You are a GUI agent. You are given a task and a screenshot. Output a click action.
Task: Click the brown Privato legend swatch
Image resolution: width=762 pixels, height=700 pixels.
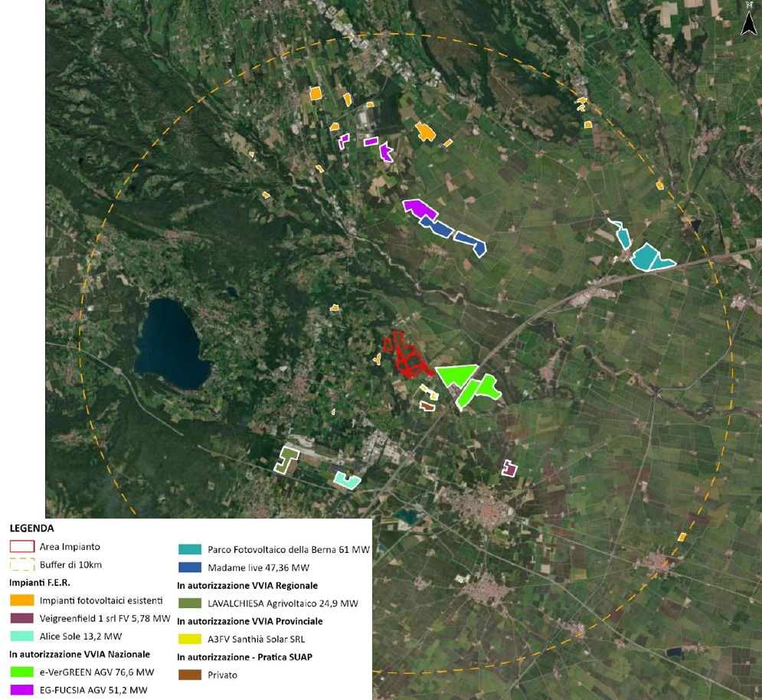click(x=190, y=675)
